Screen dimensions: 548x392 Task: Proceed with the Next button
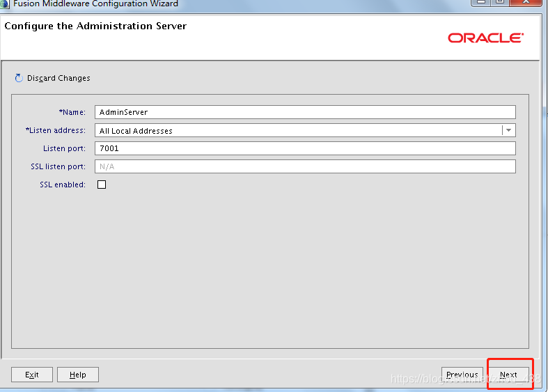click(x=508, y=375)
